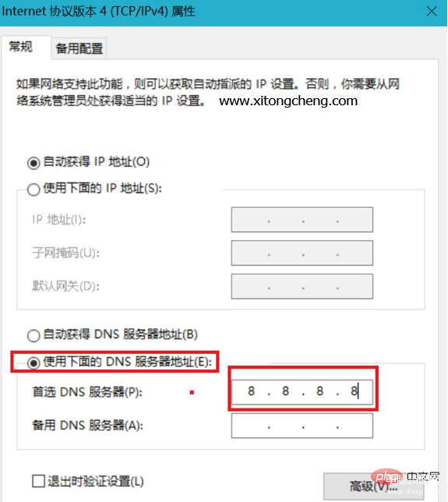Click first octet of 首选 DNS 服务器

(x=251, y=391)
